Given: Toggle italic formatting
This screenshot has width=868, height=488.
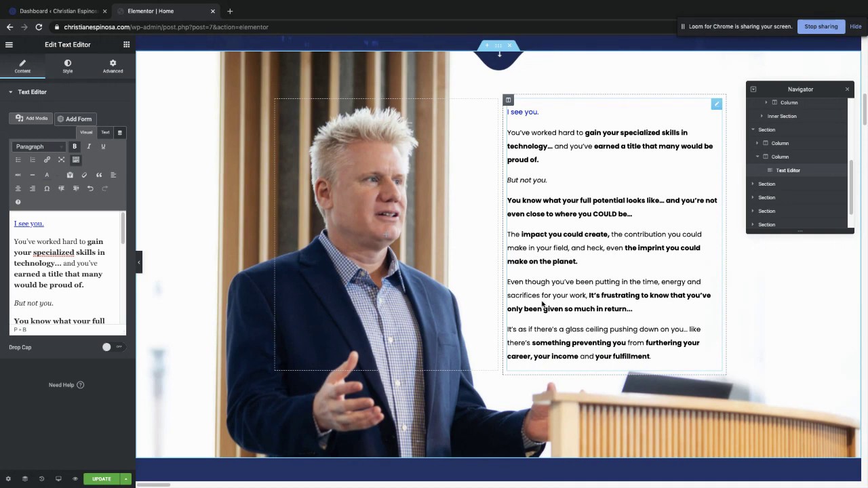Looking at the screenshot, I should (89, 146).
